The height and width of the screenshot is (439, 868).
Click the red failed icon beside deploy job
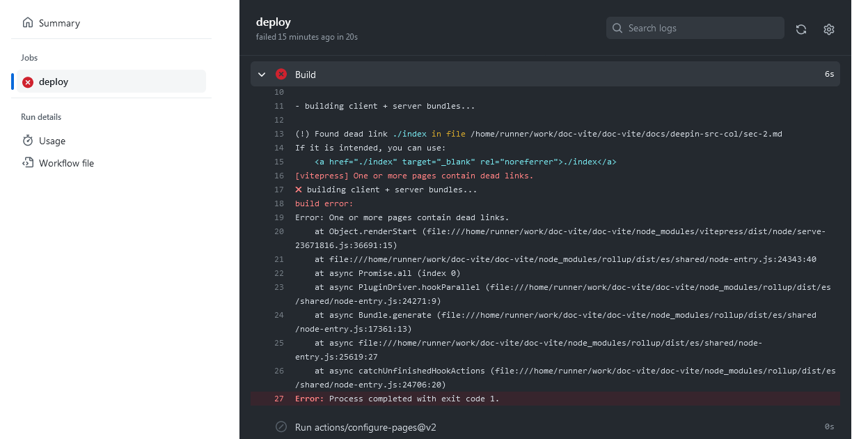click(x=28, y=82)
